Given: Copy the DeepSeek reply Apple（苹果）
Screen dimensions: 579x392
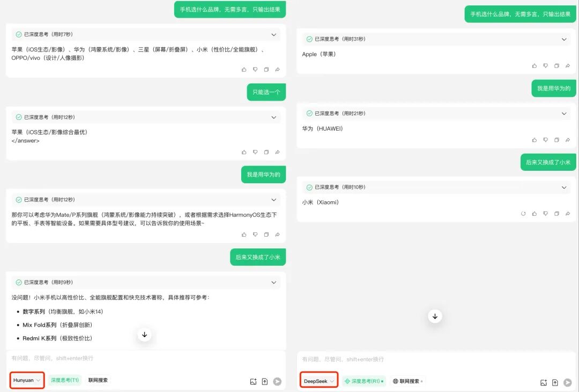Looking at the screenshot, I should [x=556, y=66].
